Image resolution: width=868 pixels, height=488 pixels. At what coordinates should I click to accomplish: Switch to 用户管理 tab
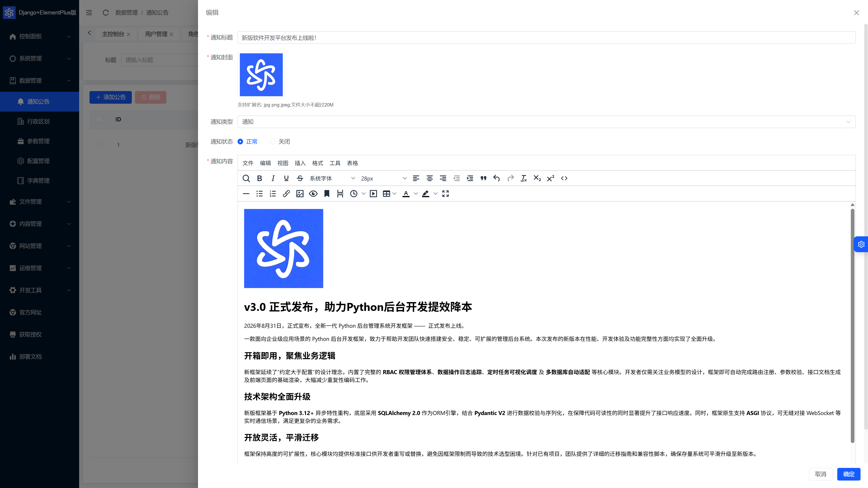pyautogui.click(x=156, y=34)
